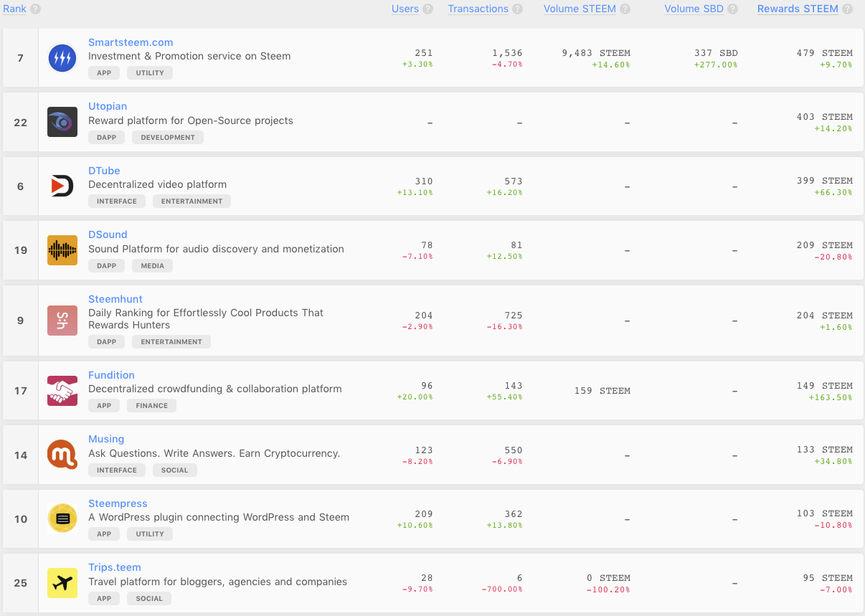Click Musing's 133 STEEM rewards value
Image resolution: width=865 pixels, height=616 pixels.
tap(825, 450)
